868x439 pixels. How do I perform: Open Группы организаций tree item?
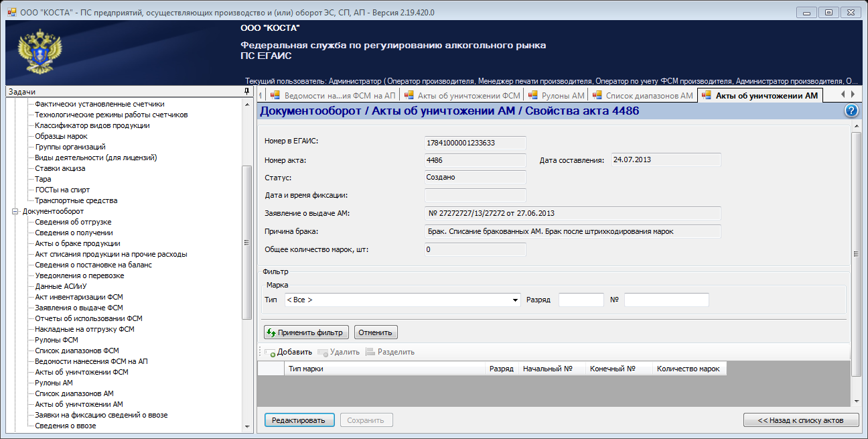(x=70, y=147)
